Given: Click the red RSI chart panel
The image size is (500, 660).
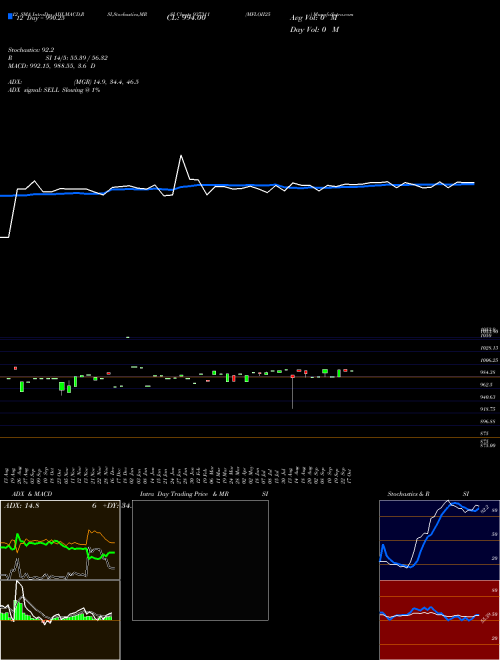Looking at the screenshot, I should tap(439, 620).
